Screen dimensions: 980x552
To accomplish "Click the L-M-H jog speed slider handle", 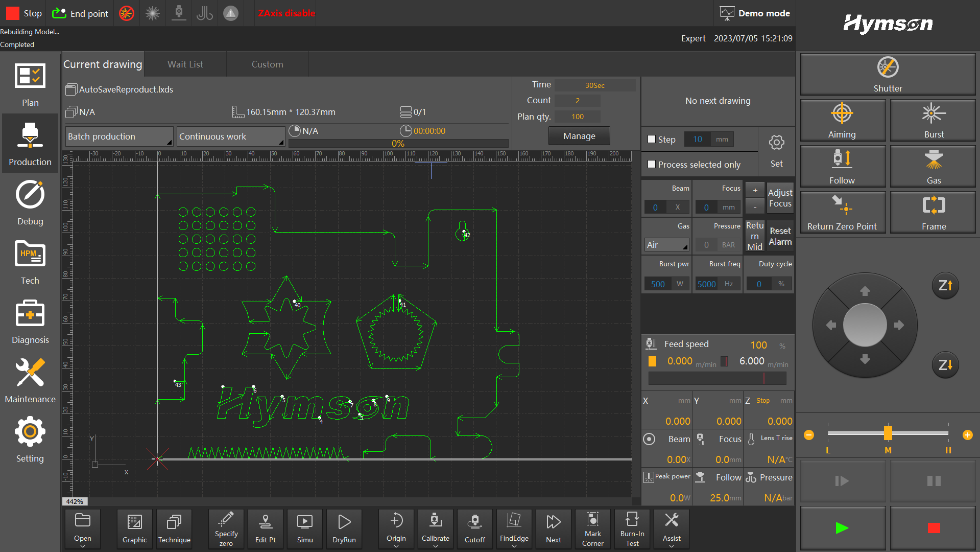I will (888, 433).
